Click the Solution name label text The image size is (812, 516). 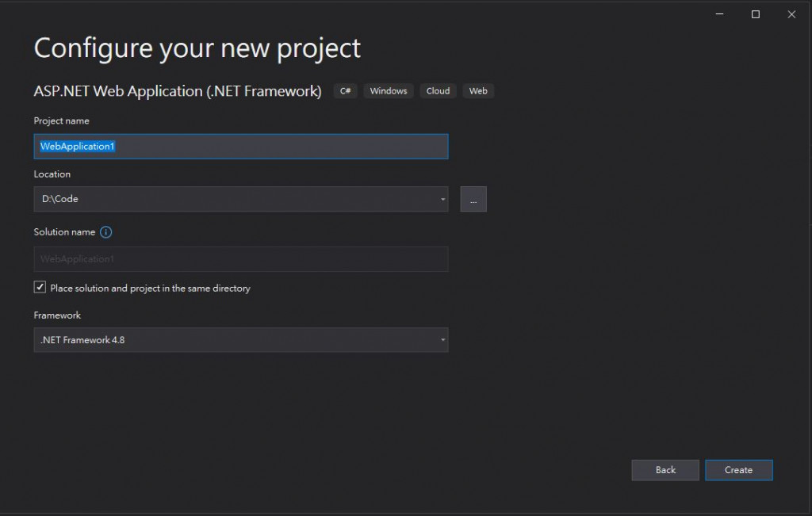pyautogui.click(x=65, y=232)
